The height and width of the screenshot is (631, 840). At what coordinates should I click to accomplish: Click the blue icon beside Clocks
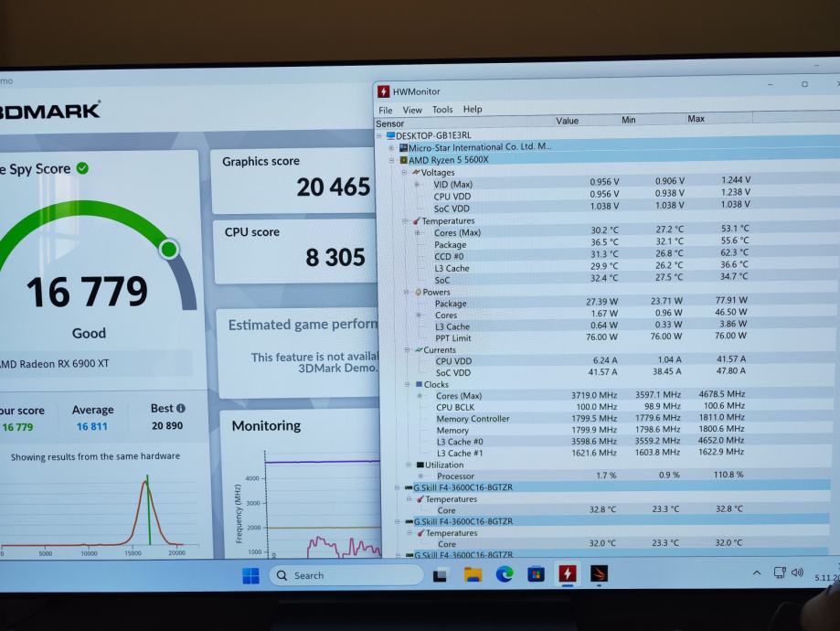420,384
